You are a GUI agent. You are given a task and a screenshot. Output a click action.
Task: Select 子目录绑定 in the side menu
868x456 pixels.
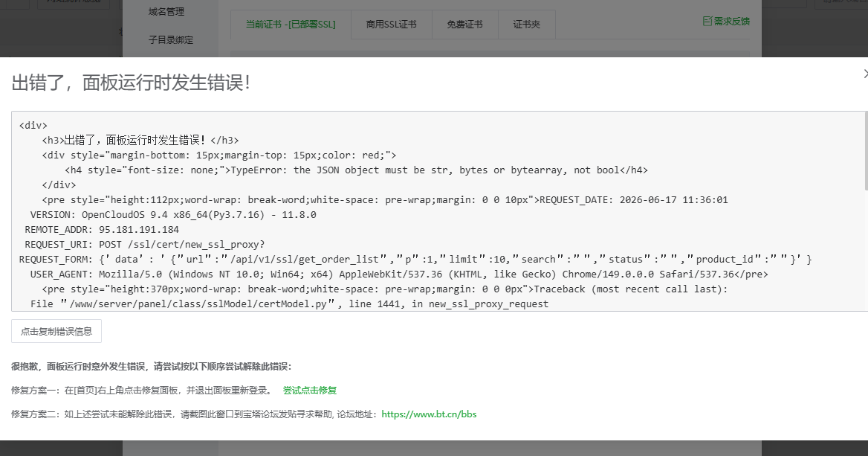(x=170, y=40)
